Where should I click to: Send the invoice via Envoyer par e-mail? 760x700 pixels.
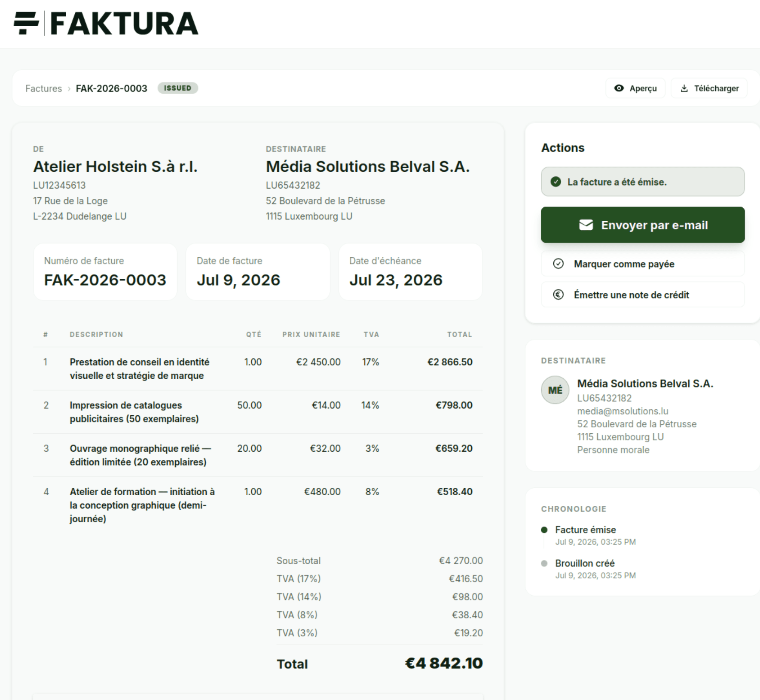pos(643,225)
